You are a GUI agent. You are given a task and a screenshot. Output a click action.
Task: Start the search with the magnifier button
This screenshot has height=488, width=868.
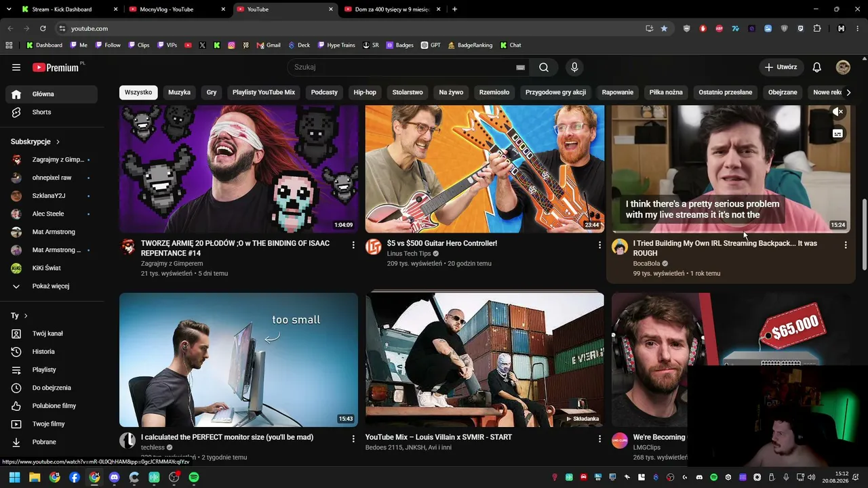(544, 67)
